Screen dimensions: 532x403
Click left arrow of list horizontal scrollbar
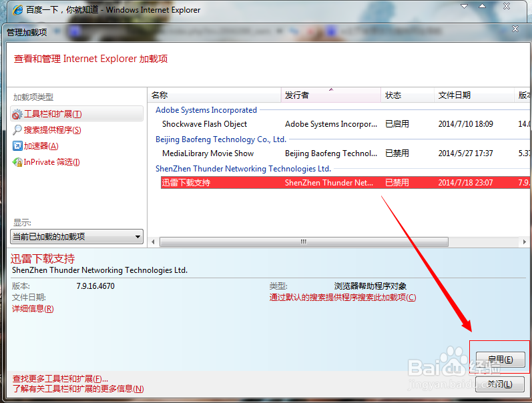pos(153,242)
